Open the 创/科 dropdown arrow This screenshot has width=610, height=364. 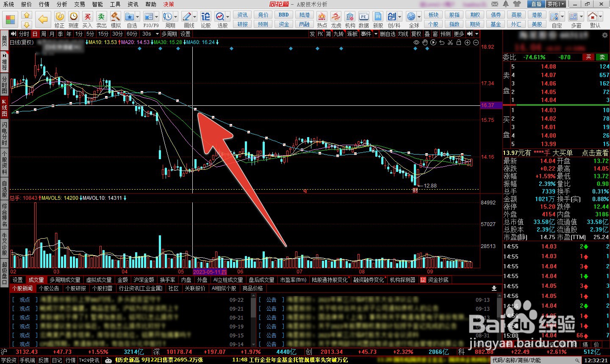[400, 17]
